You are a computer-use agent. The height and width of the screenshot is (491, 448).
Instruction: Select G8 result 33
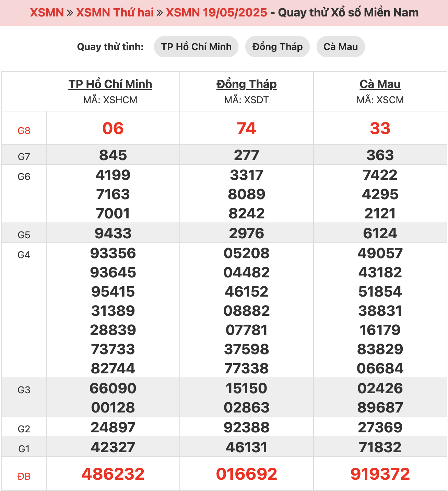click(380, 129)
